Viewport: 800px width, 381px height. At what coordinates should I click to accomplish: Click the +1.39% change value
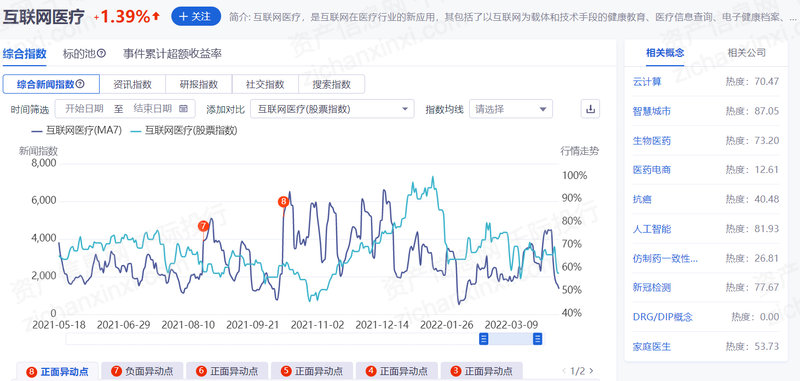127,17
